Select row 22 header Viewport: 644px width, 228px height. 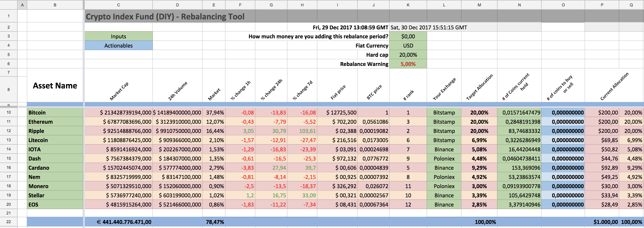coord(9,222)
